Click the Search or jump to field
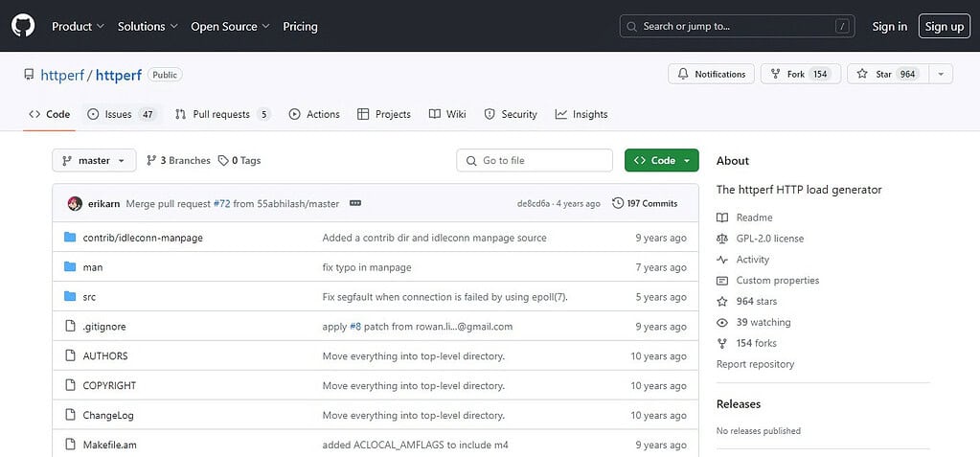 coord(737,26)
